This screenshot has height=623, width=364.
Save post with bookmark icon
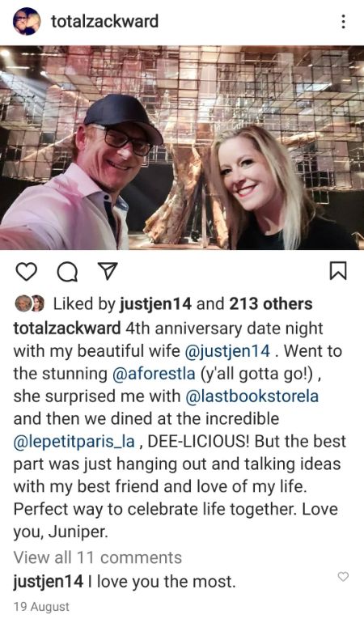339,270
